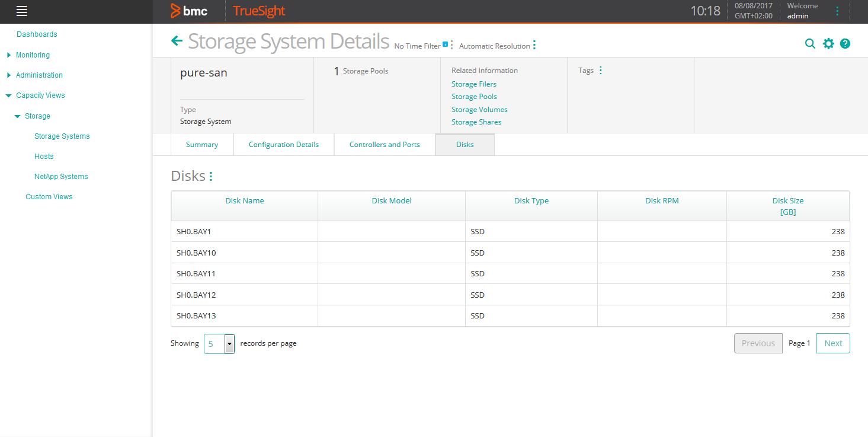
Task: Select the SH0.BAY12 disk row
Action: [x=510, y=295]
